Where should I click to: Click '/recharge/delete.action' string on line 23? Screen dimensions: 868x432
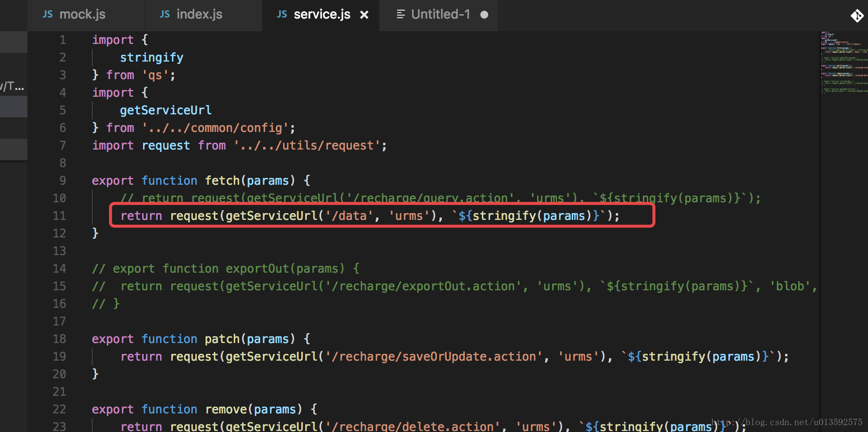tap(413, 426)
